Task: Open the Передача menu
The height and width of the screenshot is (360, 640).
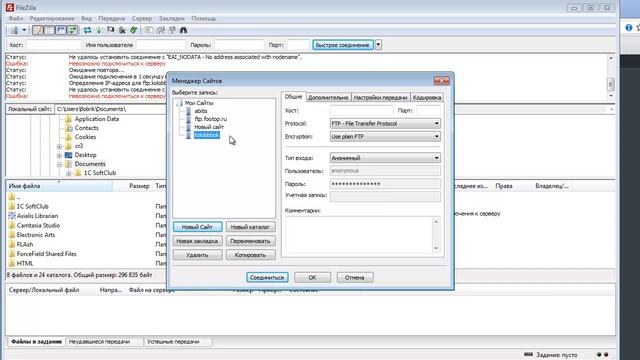Action: 111,18
